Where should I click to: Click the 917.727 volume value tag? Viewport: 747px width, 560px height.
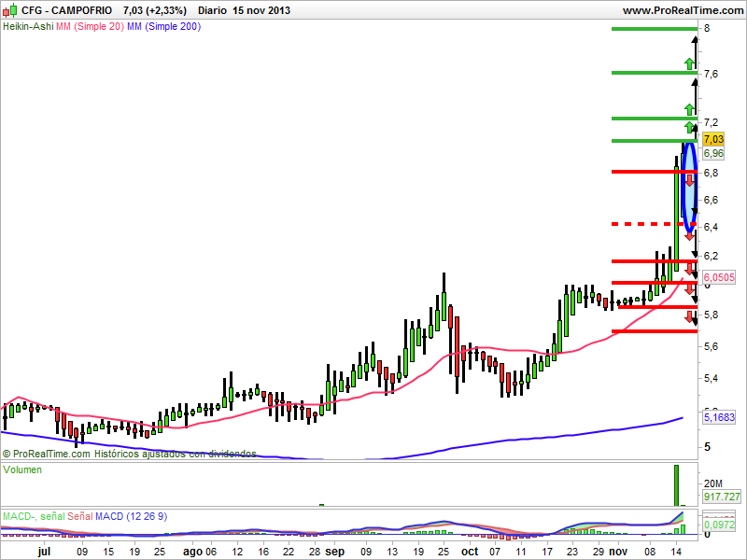coord(722,497)
